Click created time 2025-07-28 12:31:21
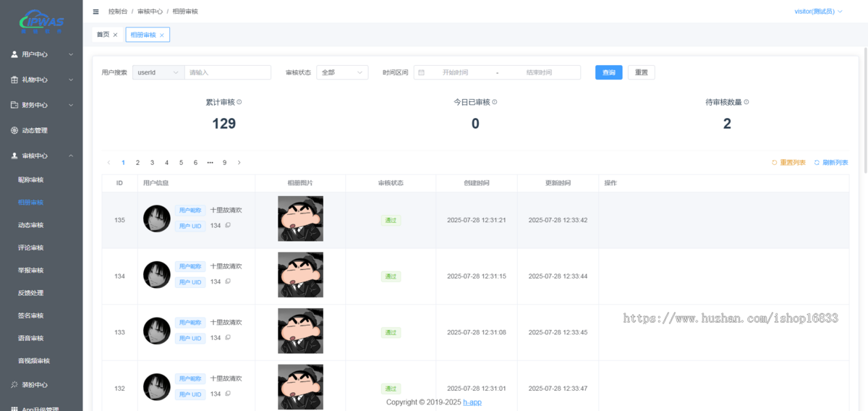The height and width of the screenshot is (411, 868). tap(477, 220)
